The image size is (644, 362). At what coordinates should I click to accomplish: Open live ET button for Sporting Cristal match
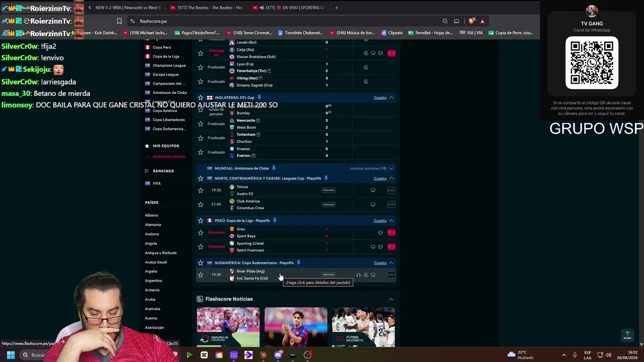click(391, 246)
